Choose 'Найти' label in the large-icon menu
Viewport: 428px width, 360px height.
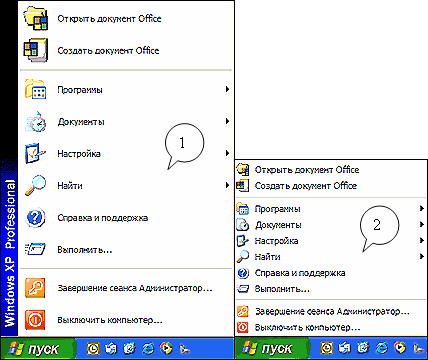point(70,186)
